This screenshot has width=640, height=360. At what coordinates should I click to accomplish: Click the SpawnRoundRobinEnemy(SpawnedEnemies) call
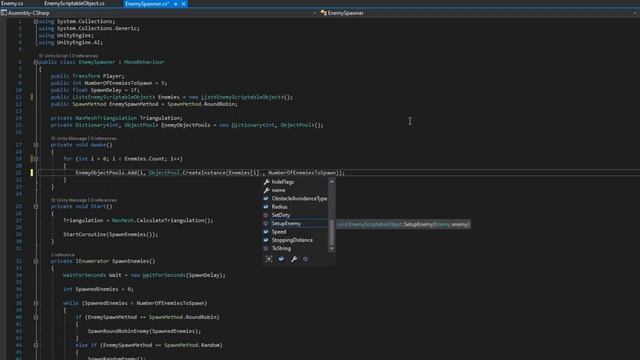click(144, 331)
